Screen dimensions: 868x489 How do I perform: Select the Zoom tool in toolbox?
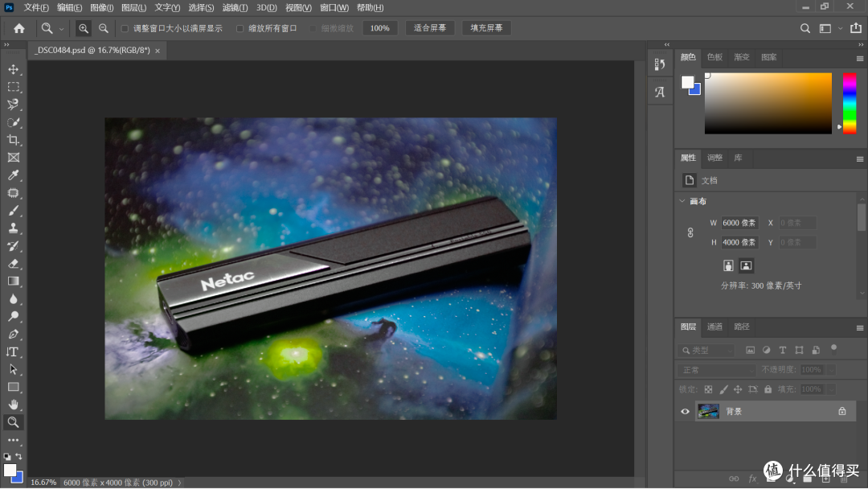(14, 422)
